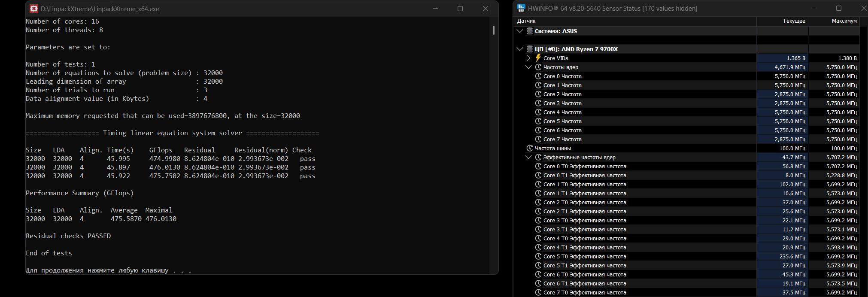The height and width of the screenshot is (297, 868).
Task: Click the HWiNFO Sensor Status title bar text
Action: [x=613, y=8]
